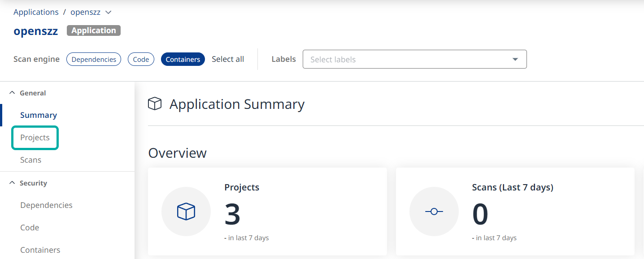Viewport: 644px width, 259px height.
Task: Click the Projects cube icon in Overview
Action: (x=186, y=212)
